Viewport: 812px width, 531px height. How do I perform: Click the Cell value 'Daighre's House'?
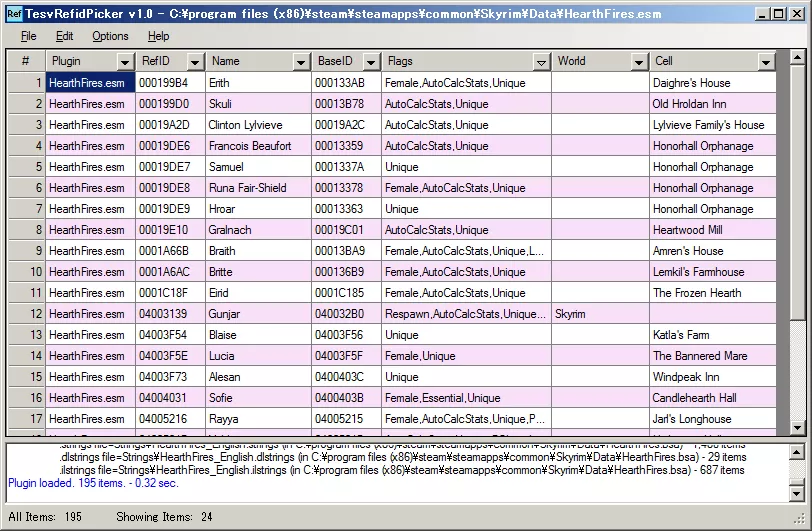713,83
